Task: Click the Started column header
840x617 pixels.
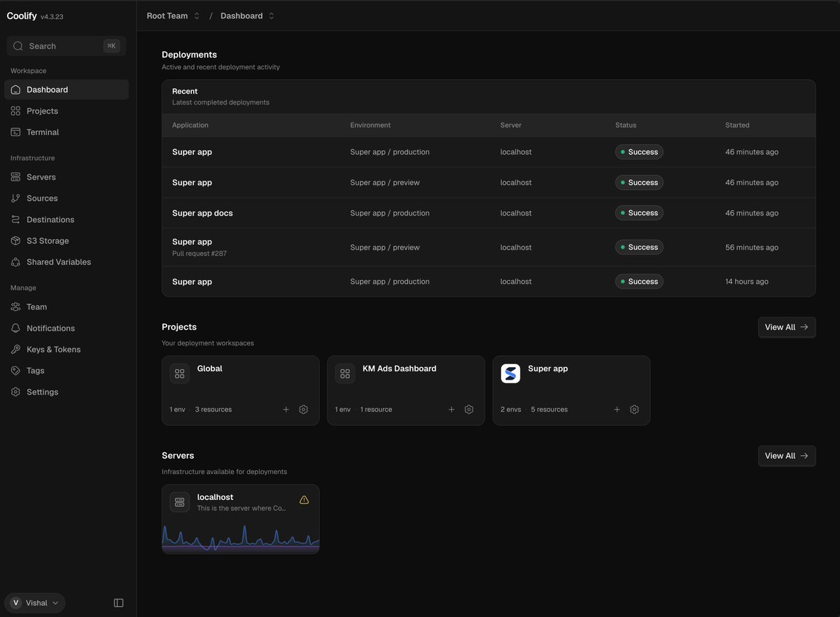Action: [x=737, y=125]
